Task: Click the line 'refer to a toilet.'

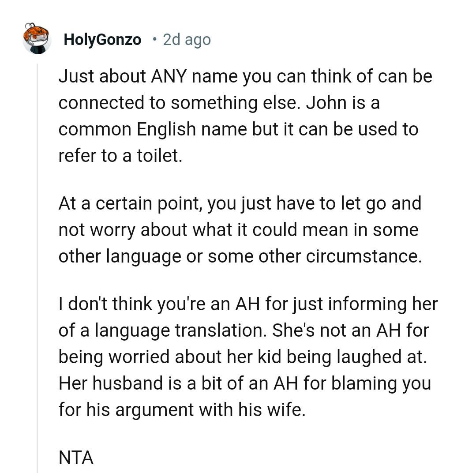Action: point(120,156)
